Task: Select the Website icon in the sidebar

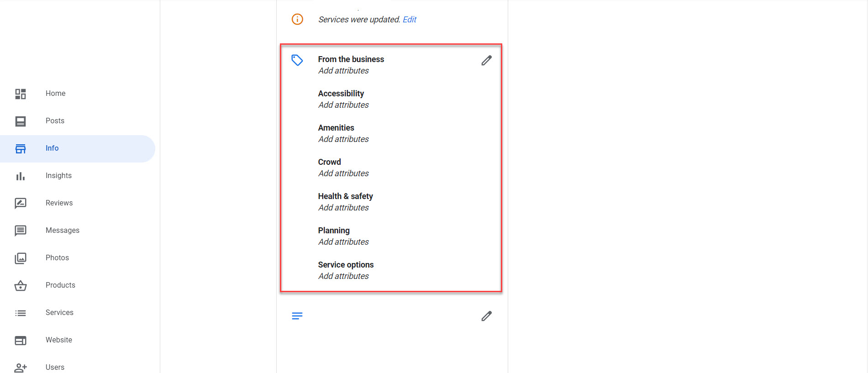Action: pyautogui.click(x=21, y=340)
